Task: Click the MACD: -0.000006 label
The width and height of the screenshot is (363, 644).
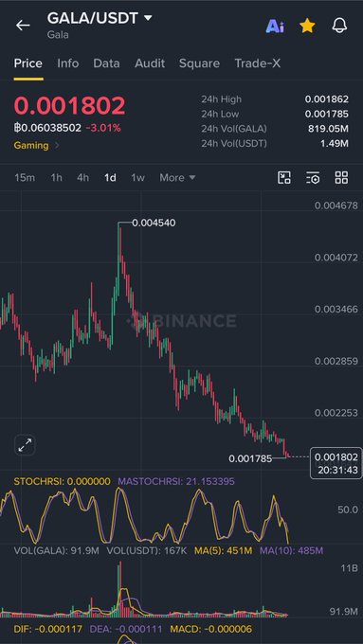Action: 211,629
